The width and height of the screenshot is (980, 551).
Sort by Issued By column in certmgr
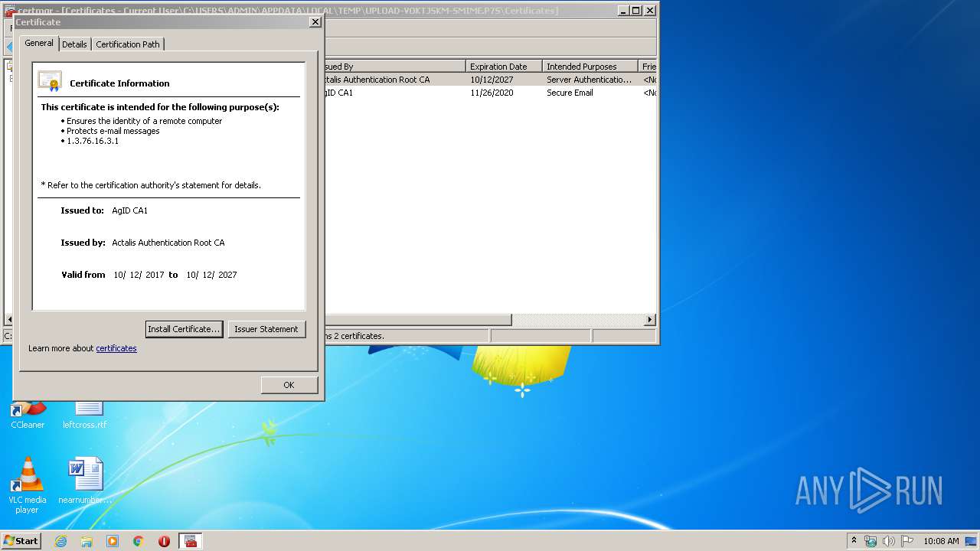pyautogui.click(x=394, y=67)
